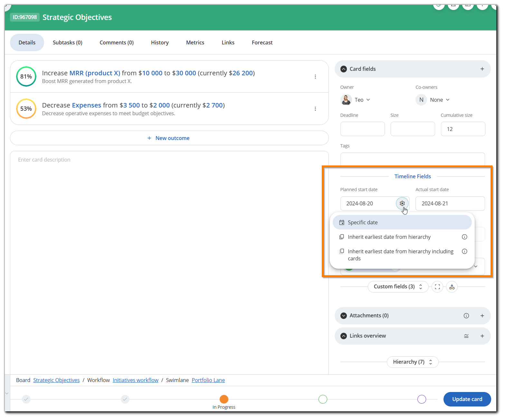
Task: Click the 81% progress circle
Action: click(26, 76)
